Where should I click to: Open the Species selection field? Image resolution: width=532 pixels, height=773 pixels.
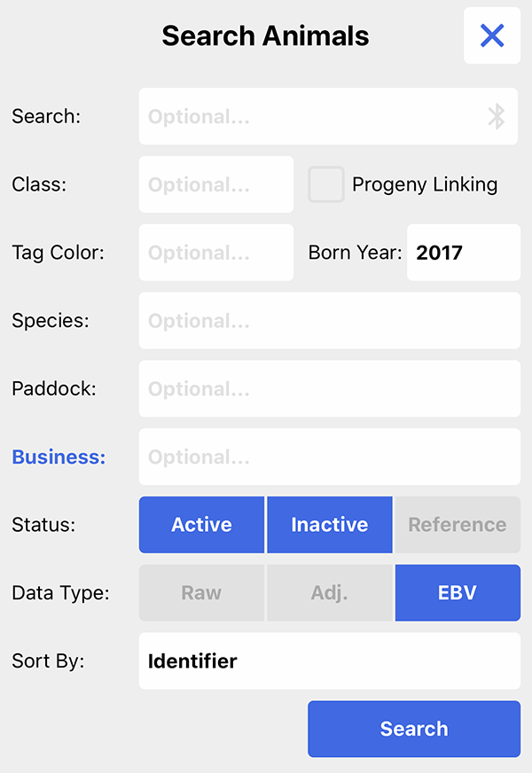pos(329,320)
